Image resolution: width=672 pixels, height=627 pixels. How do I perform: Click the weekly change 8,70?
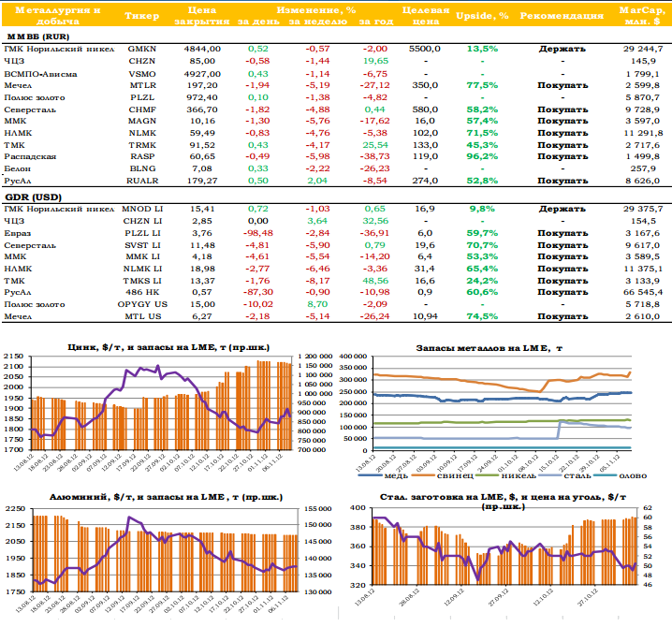pos(317,304)
